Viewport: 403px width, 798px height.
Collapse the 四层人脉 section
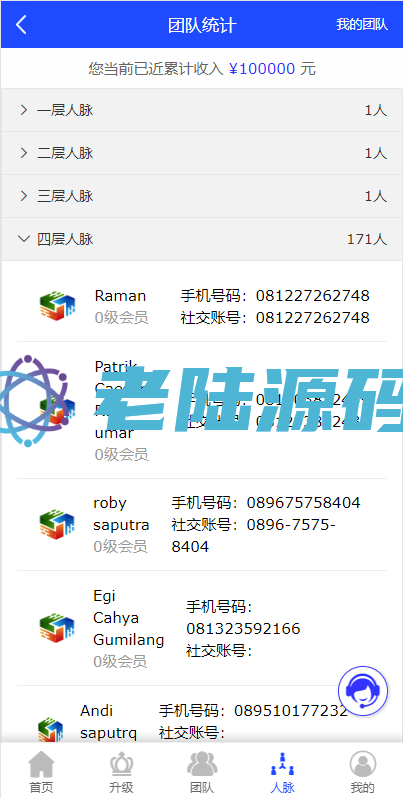pos(202,239)
